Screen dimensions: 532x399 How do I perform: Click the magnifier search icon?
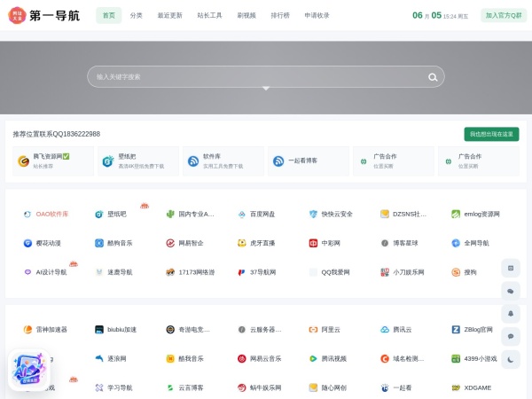433,77
